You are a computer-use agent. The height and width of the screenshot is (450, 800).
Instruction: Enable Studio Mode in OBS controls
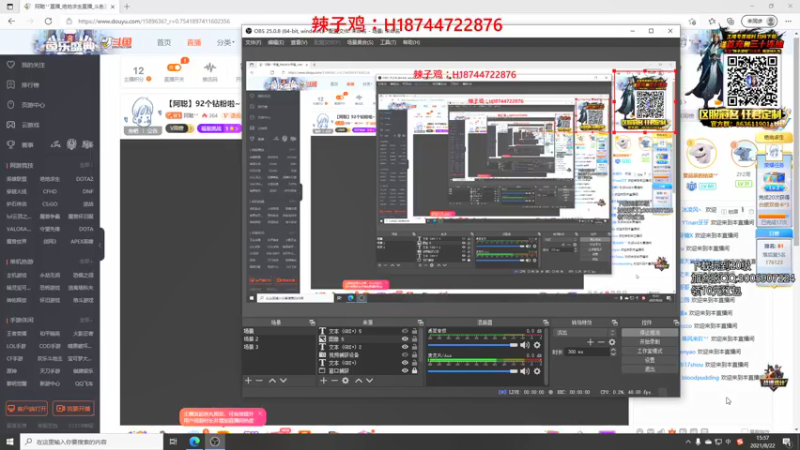point(649,351)
